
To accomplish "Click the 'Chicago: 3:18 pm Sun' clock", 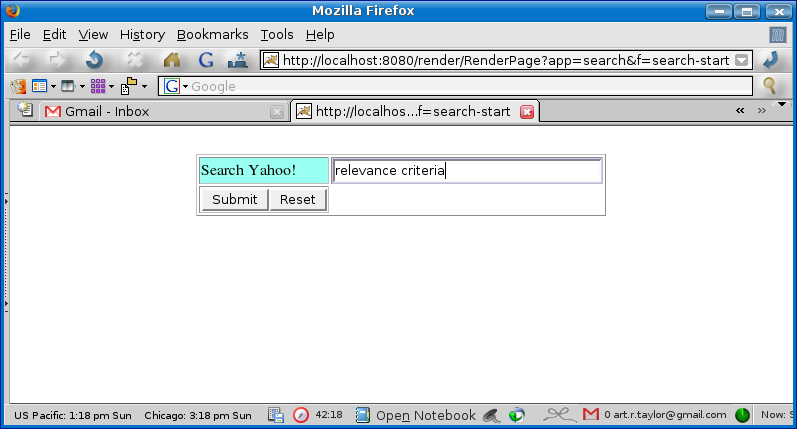I will click(198, 415).
